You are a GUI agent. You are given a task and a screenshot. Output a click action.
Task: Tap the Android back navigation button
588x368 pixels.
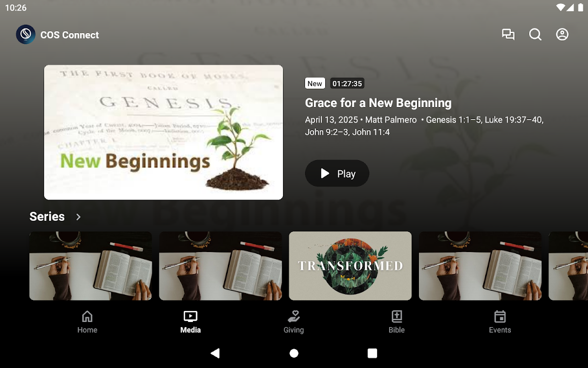(x=215, y=353)
